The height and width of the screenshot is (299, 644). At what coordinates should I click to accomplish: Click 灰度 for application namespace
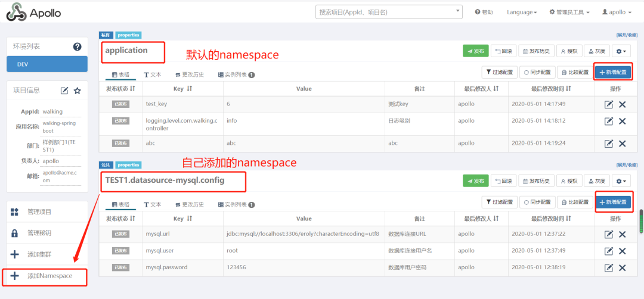click(596, 51)
